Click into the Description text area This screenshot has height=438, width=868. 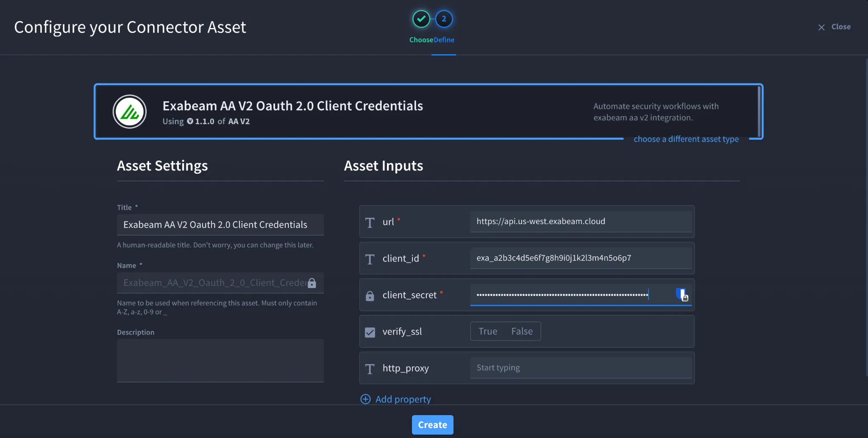(x=220, y=360)
